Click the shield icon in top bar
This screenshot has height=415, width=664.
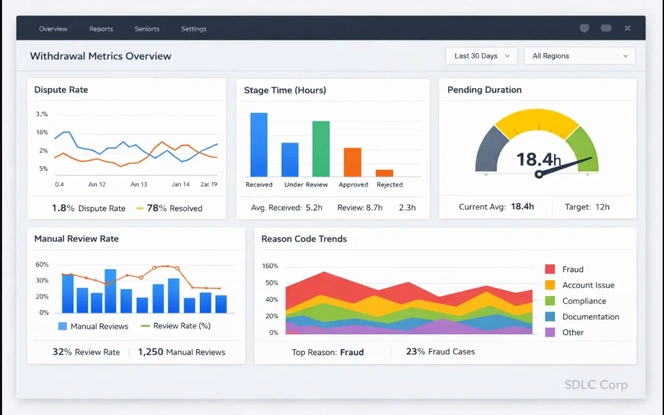[584, 28]
